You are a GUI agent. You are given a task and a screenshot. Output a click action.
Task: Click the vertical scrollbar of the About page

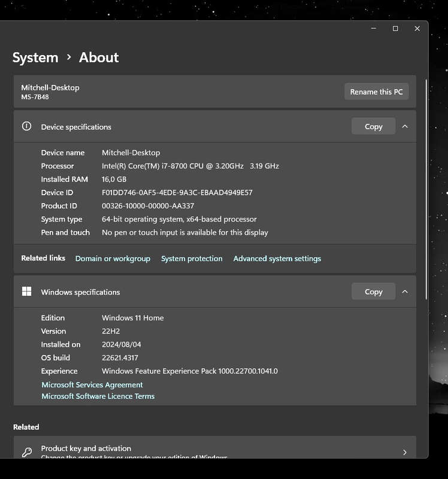(x=426, y=189)
